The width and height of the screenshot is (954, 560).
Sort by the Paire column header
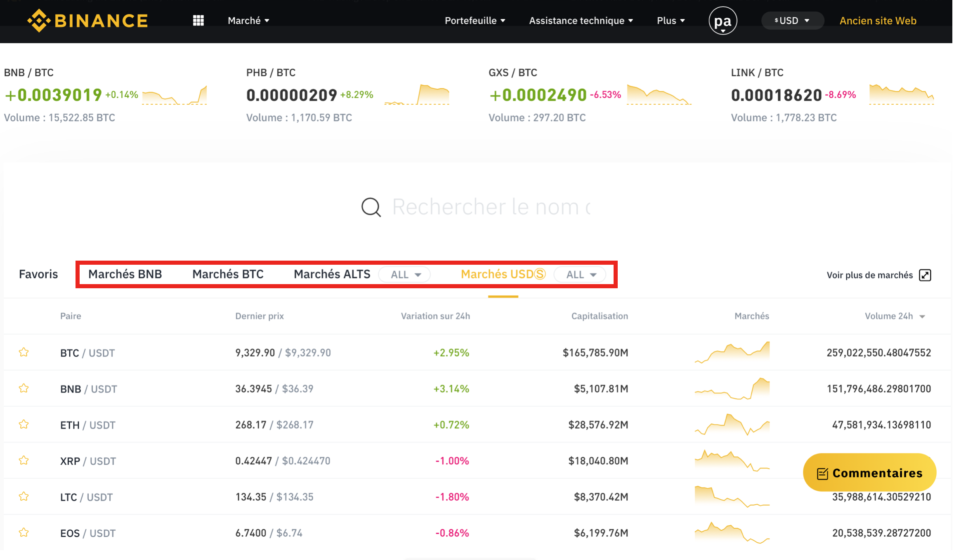[71, 316]
